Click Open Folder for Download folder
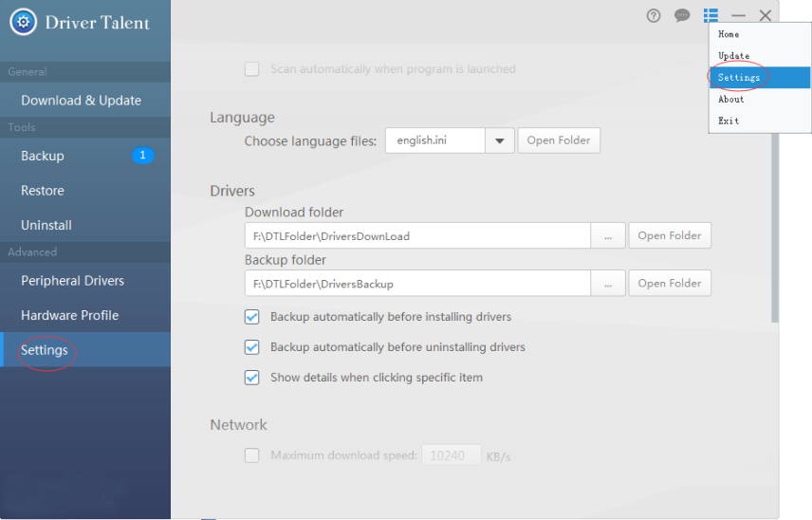This screenshot has height=520, width=812. tap(670, 235)
